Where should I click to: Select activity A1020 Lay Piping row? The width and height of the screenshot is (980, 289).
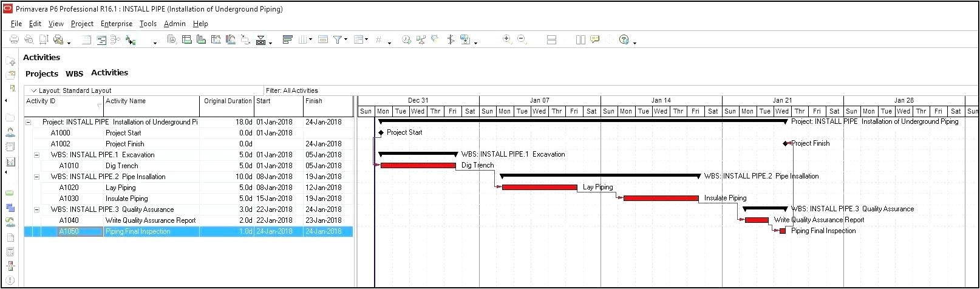pos(120,188)
